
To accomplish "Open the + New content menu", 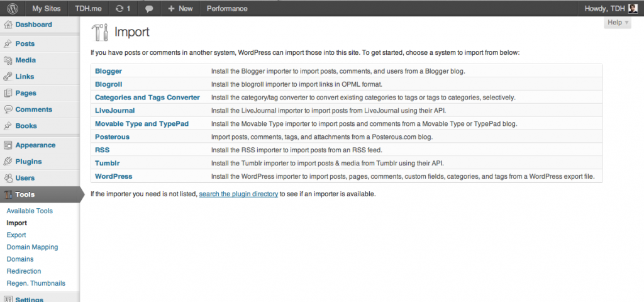I will [x=180, y=9].
